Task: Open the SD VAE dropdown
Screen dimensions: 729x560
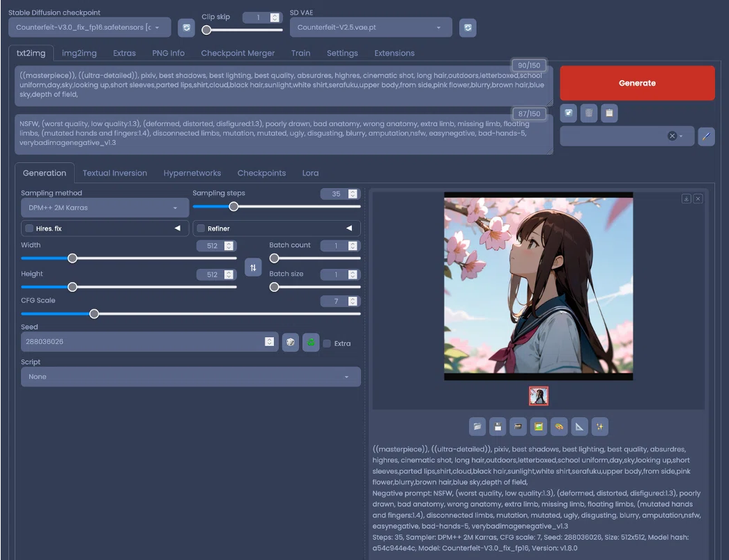Action: tap(371, 27)
